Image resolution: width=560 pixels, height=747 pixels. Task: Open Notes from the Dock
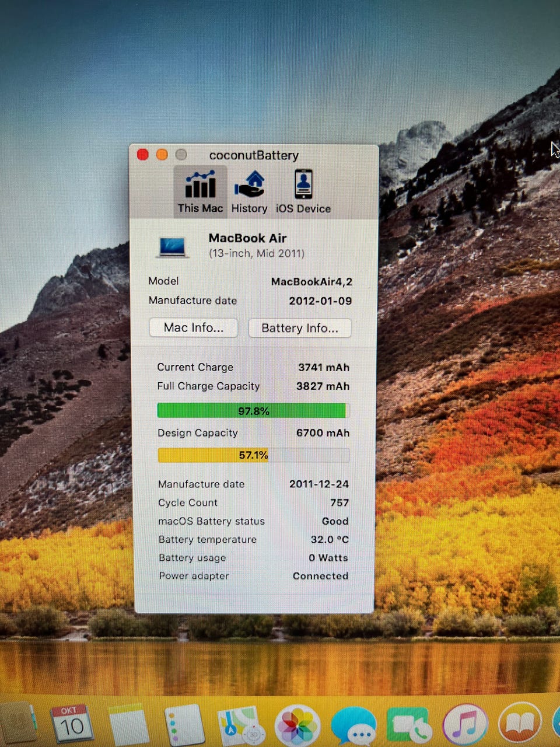[128, 724]
